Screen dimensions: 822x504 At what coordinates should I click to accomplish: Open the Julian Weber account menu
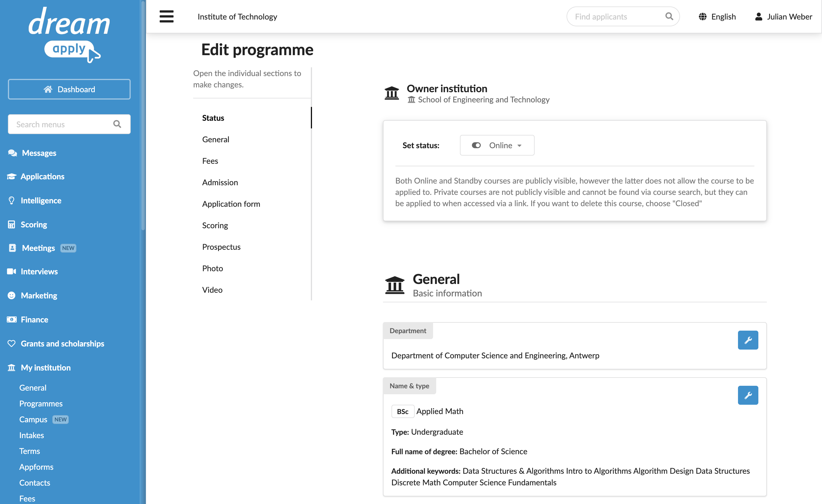click(783, 17)
